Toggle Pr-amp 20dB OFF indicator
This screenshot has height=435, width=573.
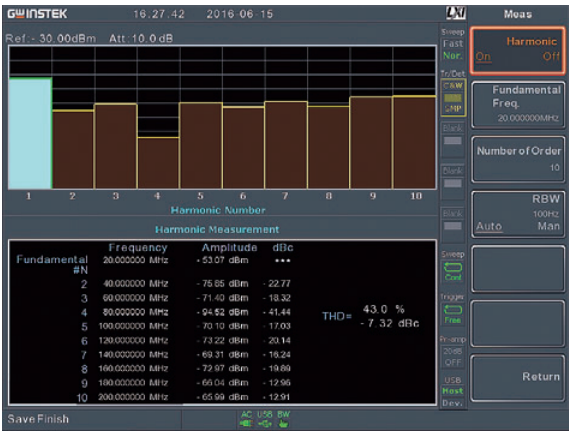tap(453, 356)
